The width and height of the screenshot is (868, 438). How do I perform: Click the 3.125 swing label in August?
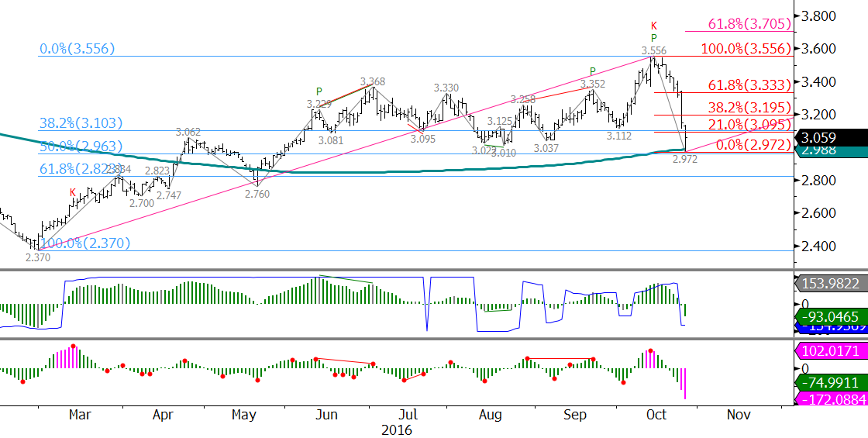[501, 121]
